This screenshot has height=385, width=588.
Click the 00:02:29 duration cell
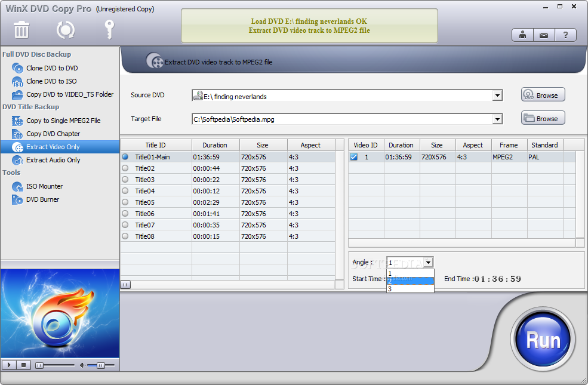pos(216,202)
